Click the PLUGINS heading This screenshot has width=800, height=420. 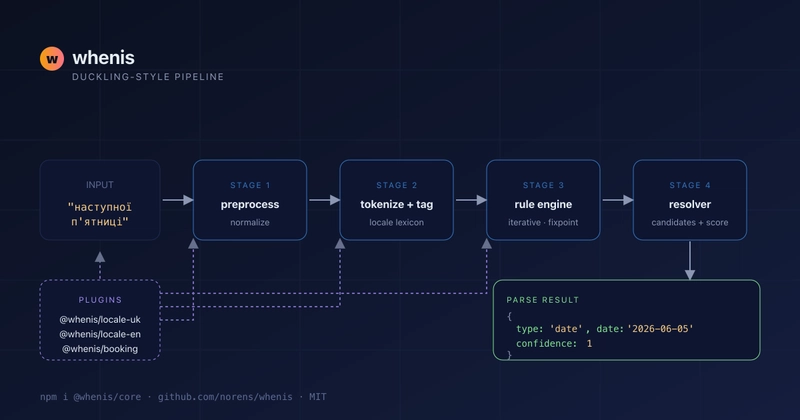click(x=100, y=300)
